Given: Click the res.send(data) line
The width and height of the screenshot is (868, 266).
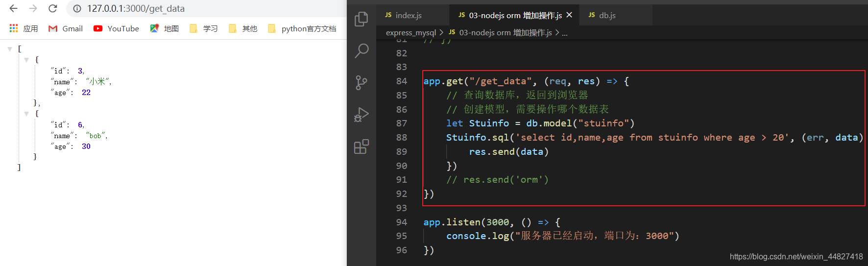Looking at the screenshot, I should tap(508, 151).
